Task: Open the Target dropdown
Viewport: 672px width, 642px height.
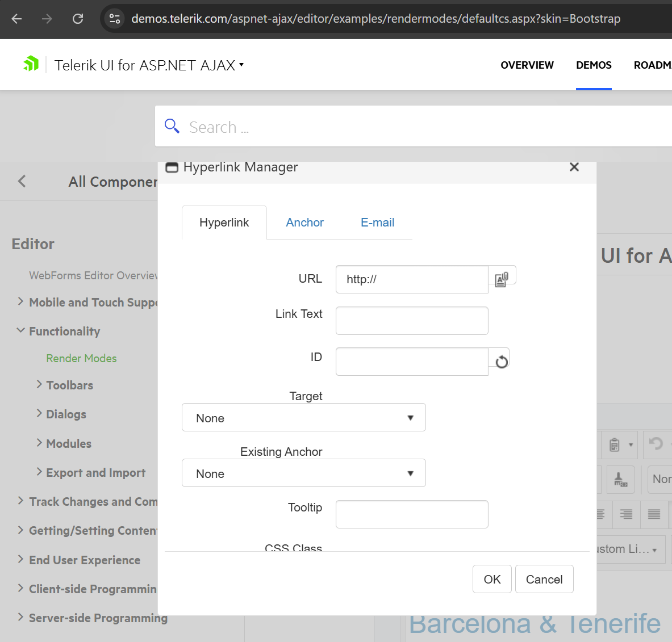Action: tap(303, 418)
